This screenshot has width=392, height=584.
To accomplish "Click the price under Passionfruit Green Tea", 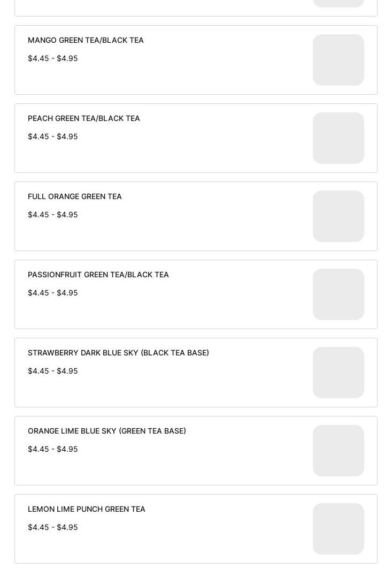I will coord(52,293).
